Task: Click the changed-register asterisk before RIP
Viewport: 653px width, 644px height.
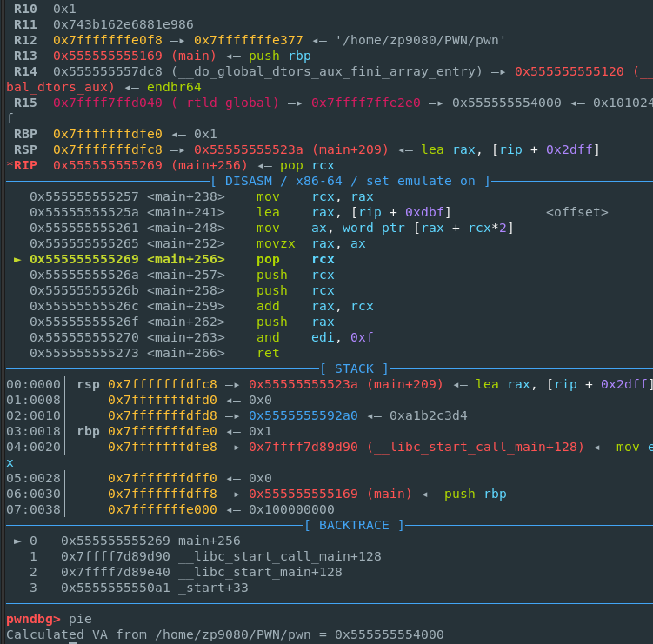Action: (10, 165)
